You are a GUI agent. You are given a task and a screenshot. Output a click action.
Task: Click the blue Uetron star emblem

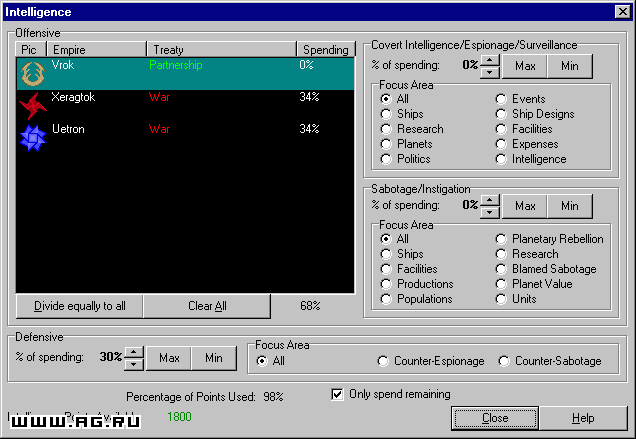click(x=33, y=138)
